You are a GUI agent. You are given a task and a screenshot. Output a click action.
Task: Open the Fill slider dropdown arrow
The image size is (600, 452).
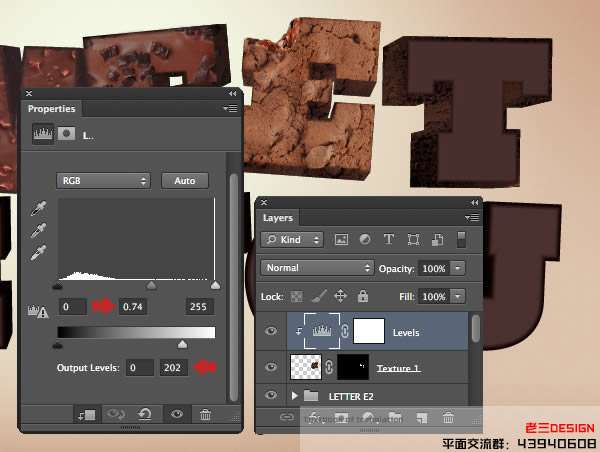click(x=458, y=296)
